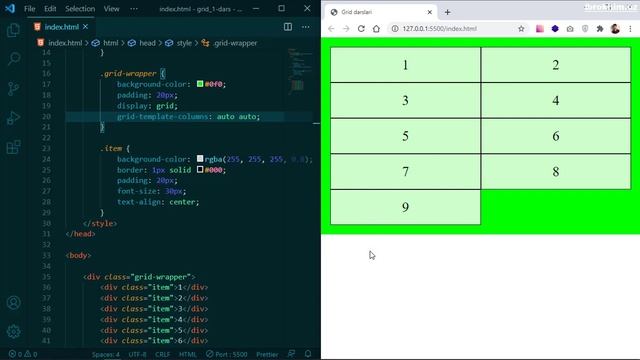Expand the head breadcrumb segment
Viewport: 640px width, 360px height.
(147, 43)
